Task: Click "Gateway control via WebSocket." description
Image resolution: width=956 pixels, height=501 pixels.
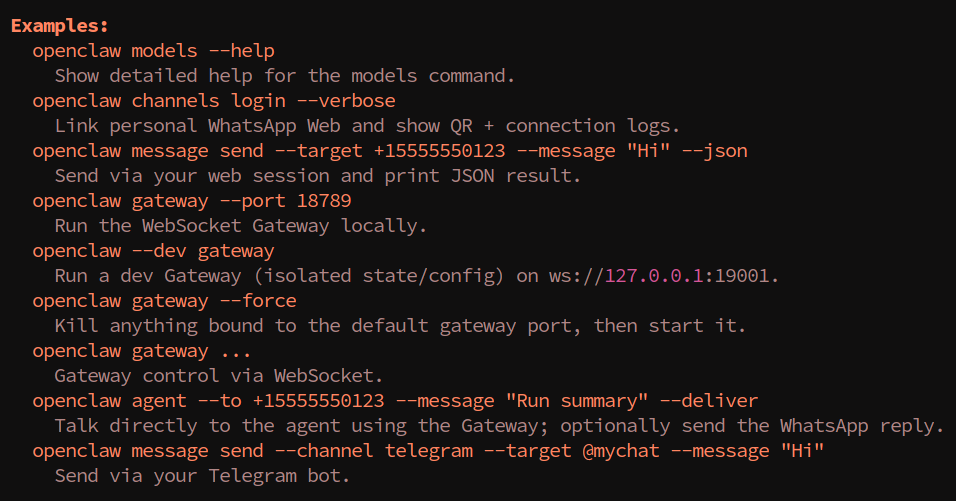Action: coord(219,375)
